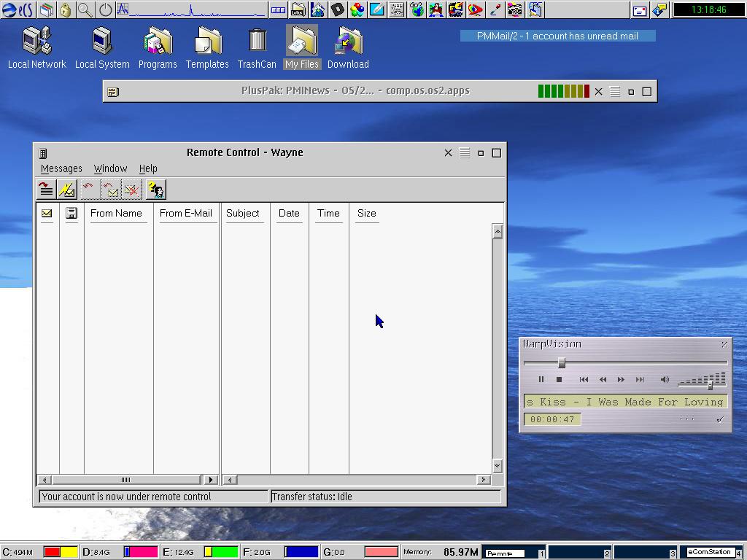Mute audio with WarpVision speaker icon
This screenshot has height=560, width=747.
665,379
